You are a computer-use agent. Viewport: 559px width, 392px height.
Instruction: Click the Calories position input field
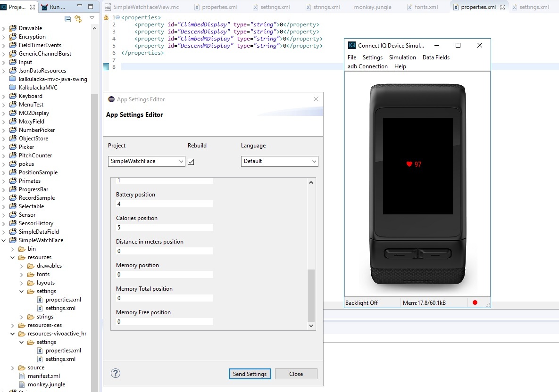(164, 228)
